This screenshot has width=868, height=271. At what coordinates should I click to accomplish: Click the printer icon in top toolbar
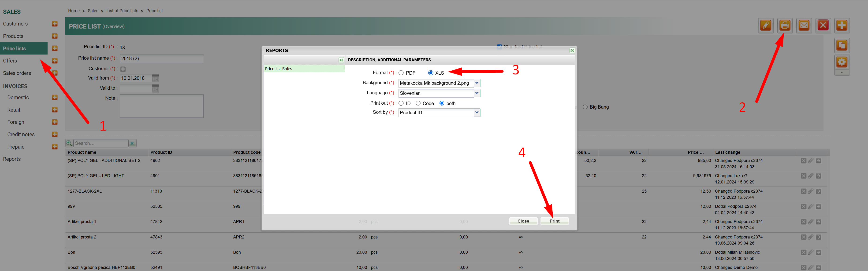tap(785, 26)
